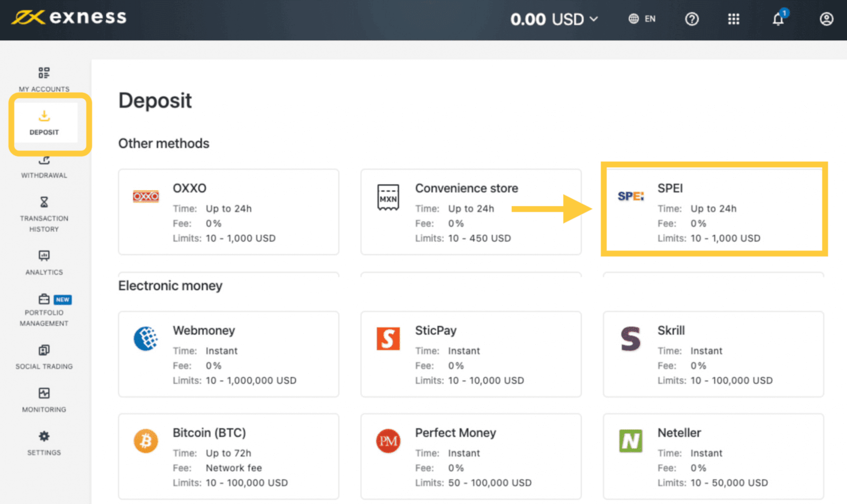The width and height of the screenshot is (847, 504).
Task: Open Withdrawal in the sidebar
Action: [x=44, y=167]
